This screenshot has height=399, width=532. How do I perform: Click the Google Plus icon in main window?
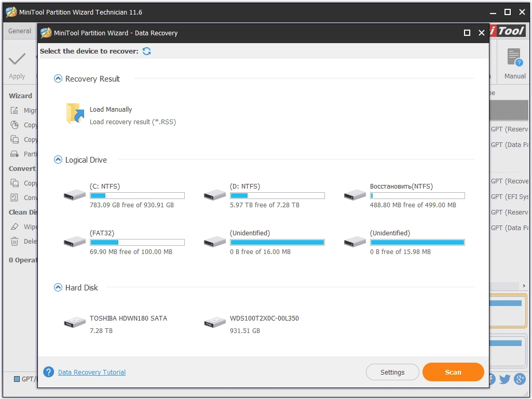(520, 379)
